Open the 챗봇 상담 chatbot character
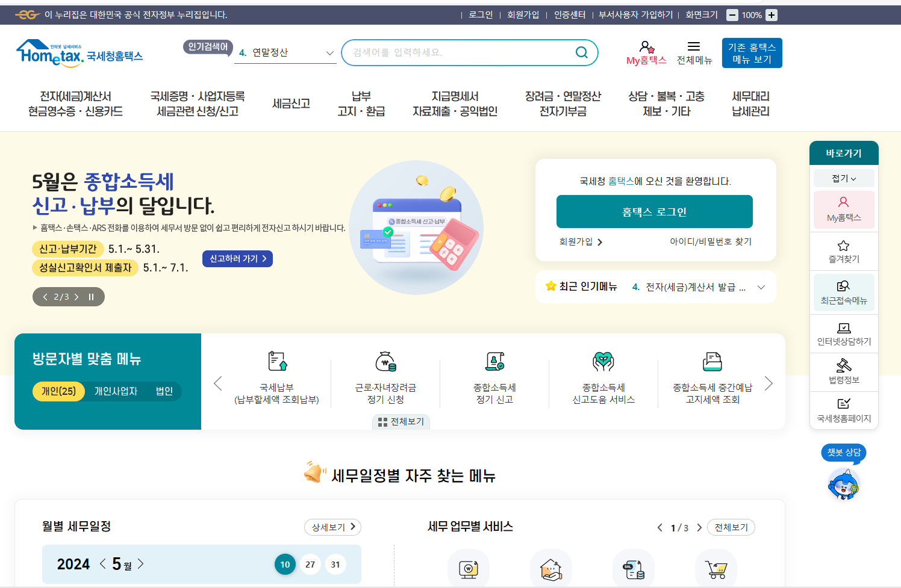Screen dimensions: 901x588 [x=843, y=484]
